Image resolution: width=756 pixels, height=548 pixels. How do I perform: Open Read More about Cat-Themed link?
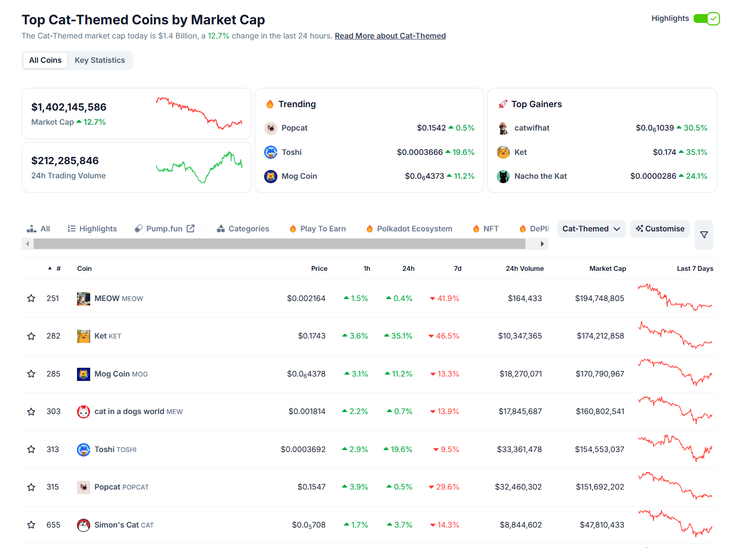click(390, 36)
